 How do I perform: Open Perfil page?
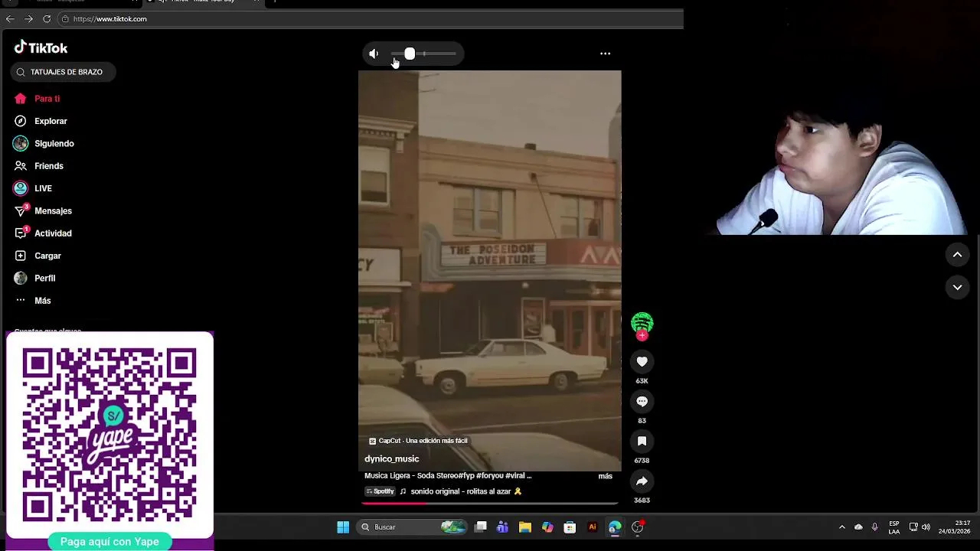click(x=44, y=278)
